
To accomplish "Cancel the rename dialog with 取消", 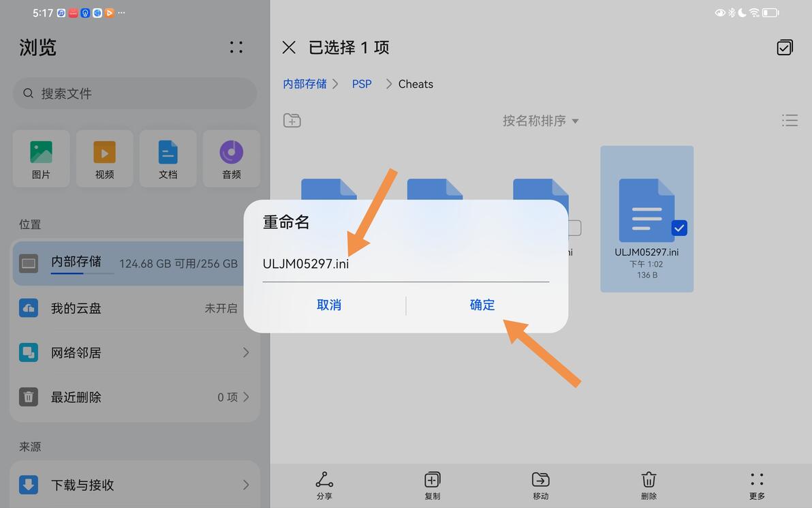I will [329, 305].
